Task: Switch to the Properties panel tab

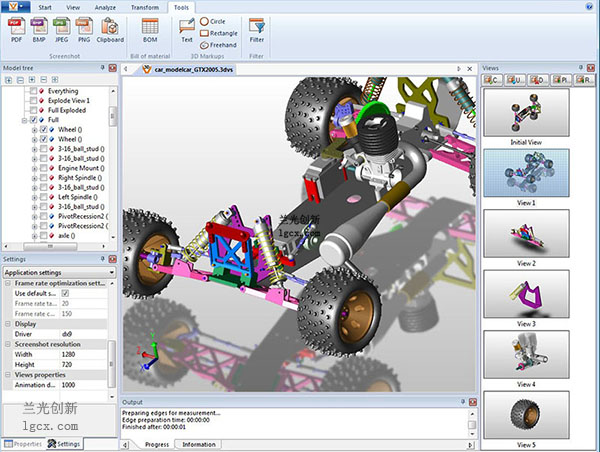Action: pos(22,443)
